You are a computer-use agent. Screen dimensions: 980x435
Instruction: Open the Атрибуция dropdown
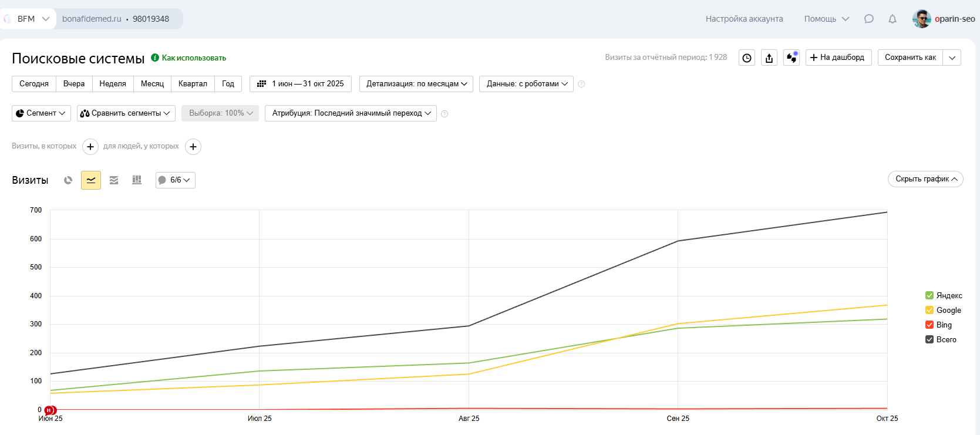351,113
